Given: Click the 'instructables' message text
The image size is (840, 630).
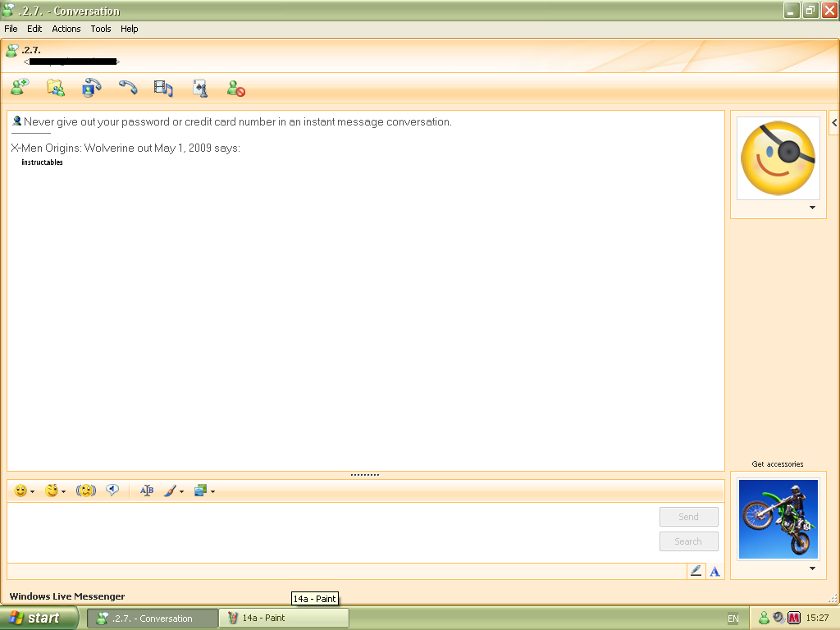Looking at the screenshot, I should click(x=42, y=162).
